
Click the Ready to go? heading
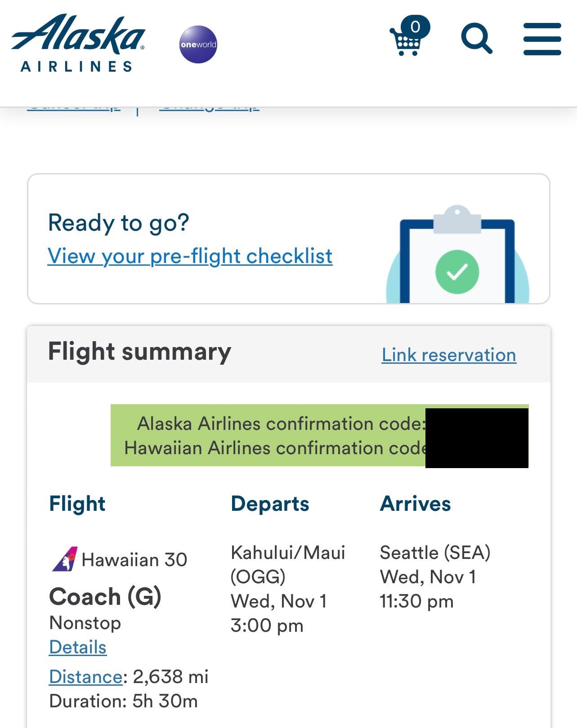[119, 223]
